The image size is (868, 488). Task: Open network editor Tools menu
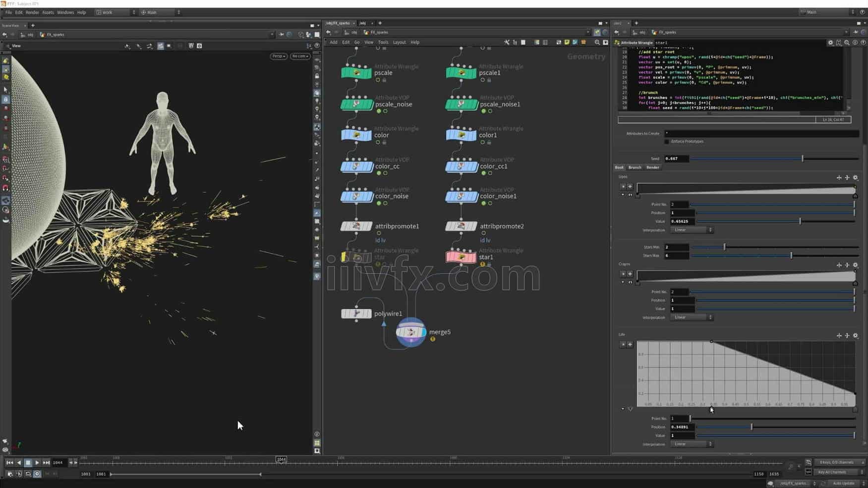click(x=383, y=43)
